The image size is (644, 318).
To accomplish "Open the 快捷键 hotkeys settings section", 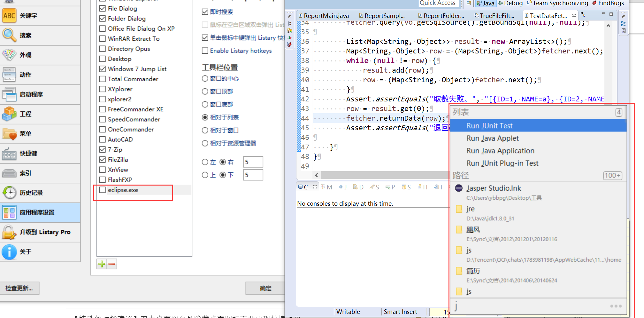I will 40,154.
